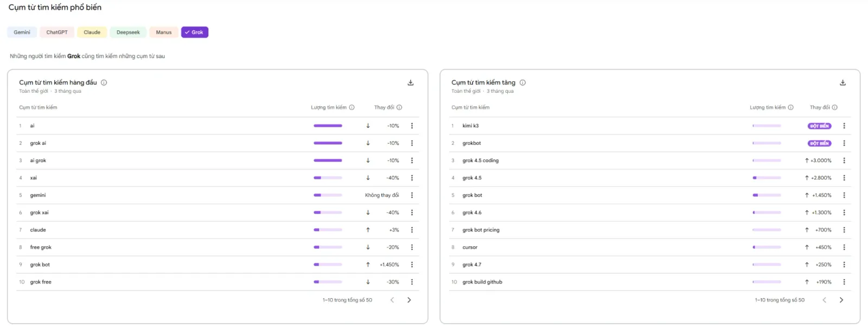Download the top search terms table

click(411, 83)
